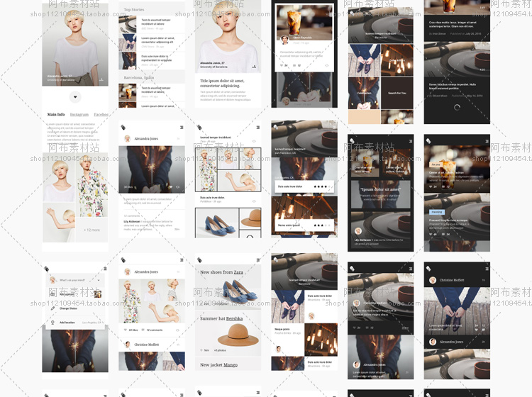The width and height of the screenshot is (532, 397).
Task: Click comment icon next to '12 comments'
Action: (x=143, y=330)
